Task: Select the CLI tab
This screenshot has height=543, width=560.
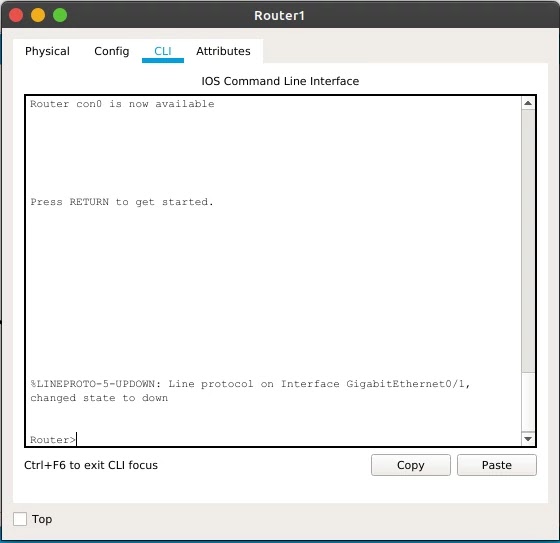Action: click(x=163, y=51)
